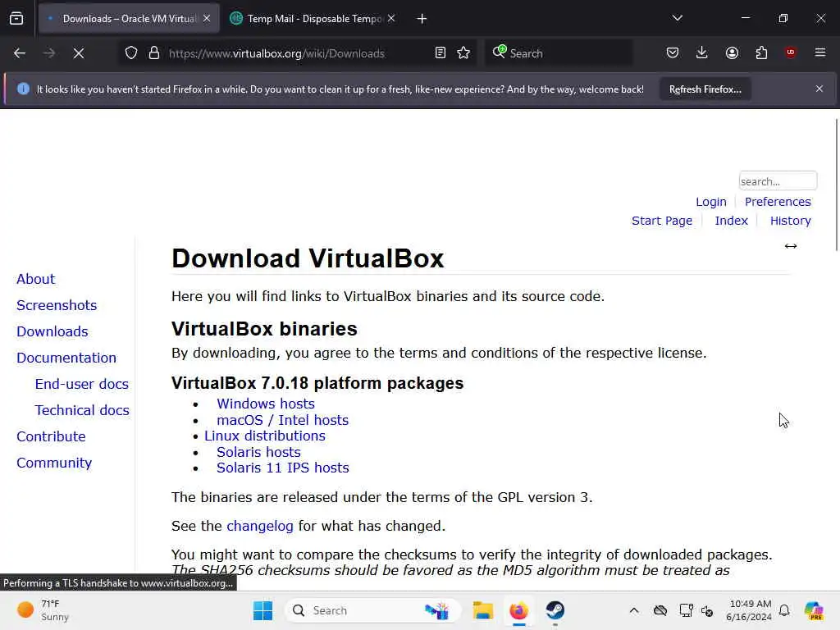The image size is (840, 630).
Task: Open the Firefox application menu
Action: pyautogui.click(x=820, y=52)
